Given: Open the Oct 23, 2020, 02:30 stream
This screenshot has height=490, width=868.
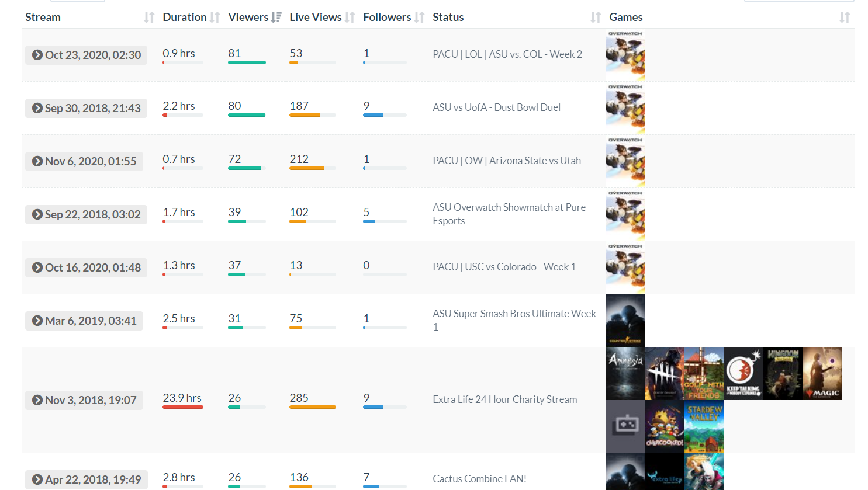Looking at the screenshot, I should [x=86, y=55].
